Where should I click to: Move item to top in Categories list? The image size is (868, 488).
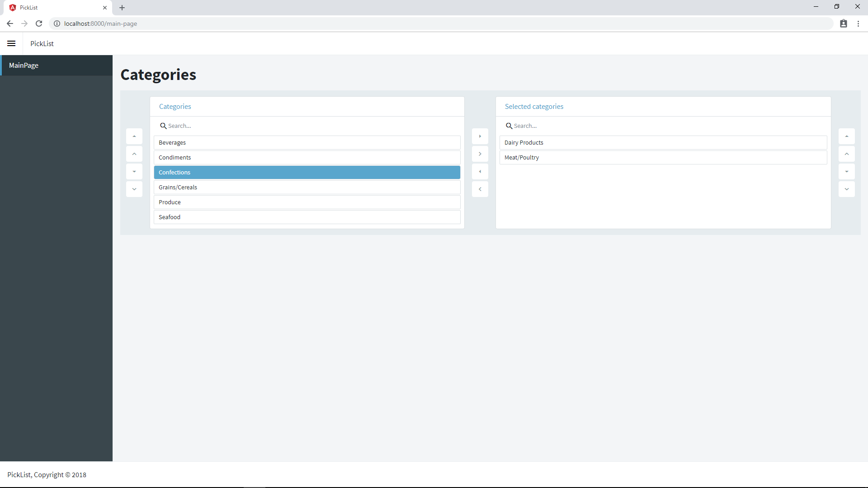pyautogui.click(x=134, y=136)
